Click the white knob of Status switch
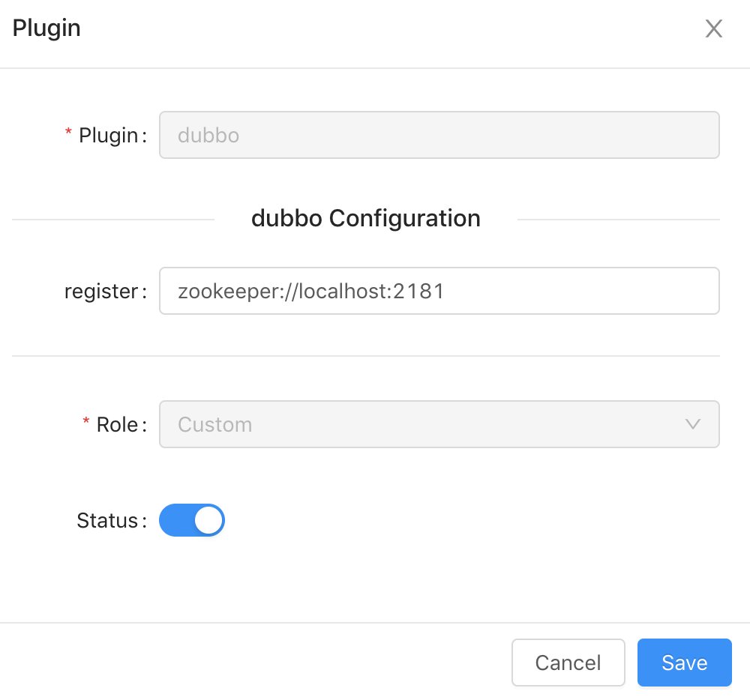Viewport: 750px width, 700px height. [x=209, y=520]
